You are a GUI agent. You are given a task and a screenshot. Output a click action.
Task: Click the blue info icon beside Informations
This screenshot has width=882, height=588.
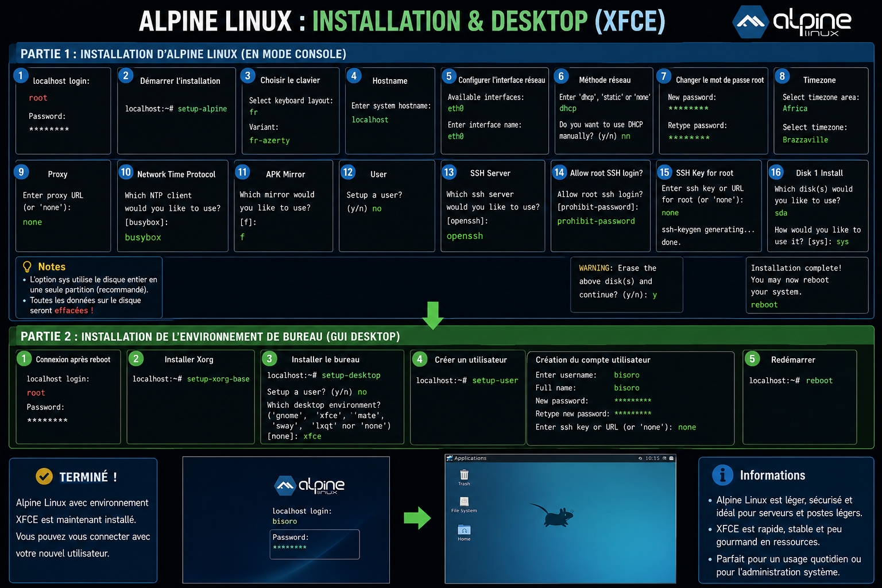pos(722,475)
